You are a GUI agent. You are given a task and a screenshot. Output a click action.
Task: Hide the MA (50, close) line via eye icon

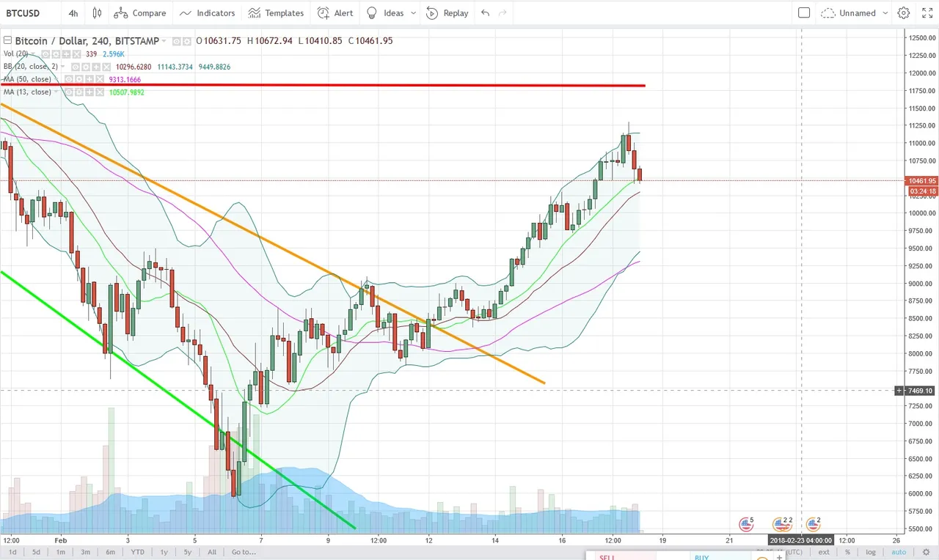[x=69, y=79]
